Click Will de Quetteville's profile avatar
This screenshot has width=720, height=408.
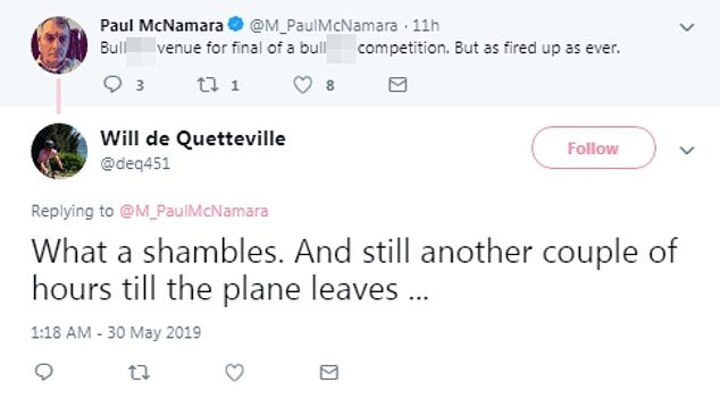tap(59, 151)
